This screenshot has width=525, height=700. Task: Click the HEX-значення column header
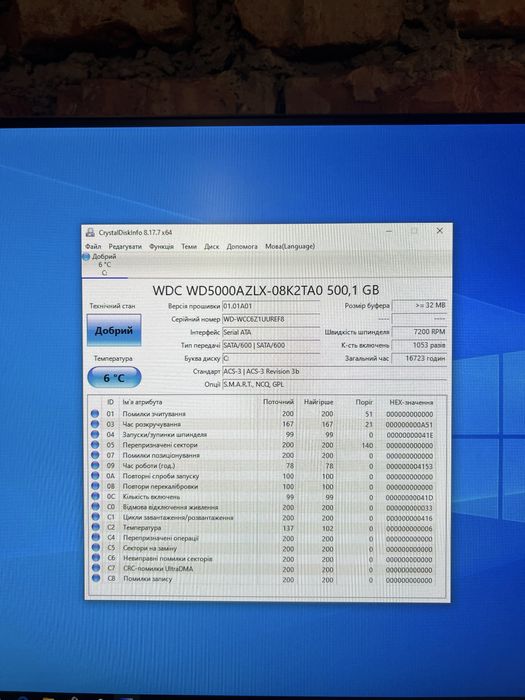point(411,402)
